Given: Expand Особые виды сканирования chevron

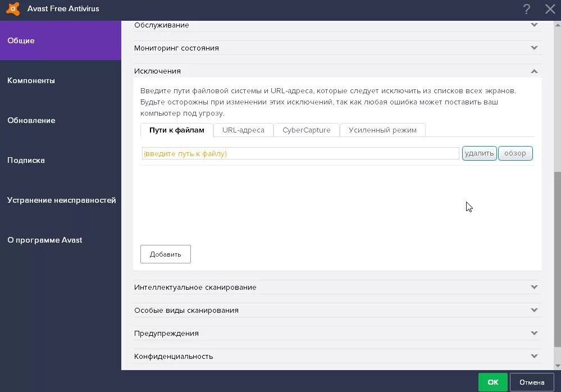Looking at the screenshot, I should click(x=534, y=310).
